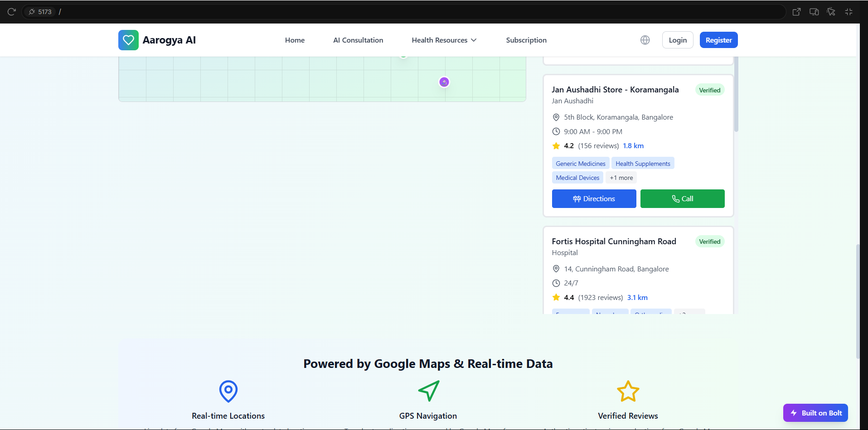Click the Aarogya AI heart logo
The image size is (868, 430).
[x=128, y=40]
